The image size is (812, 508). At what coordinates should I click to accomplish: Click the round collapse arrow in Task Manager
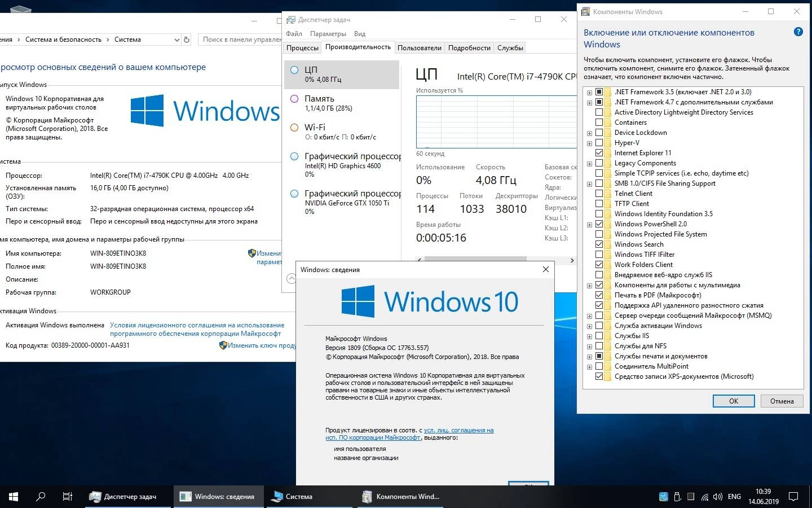pyautogui.click(x=291, y=278)
